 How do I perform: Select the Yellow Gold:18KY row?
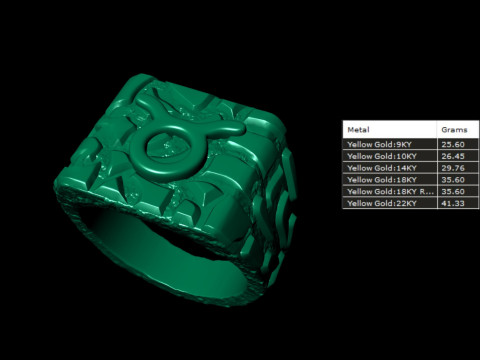click(411, 180)
